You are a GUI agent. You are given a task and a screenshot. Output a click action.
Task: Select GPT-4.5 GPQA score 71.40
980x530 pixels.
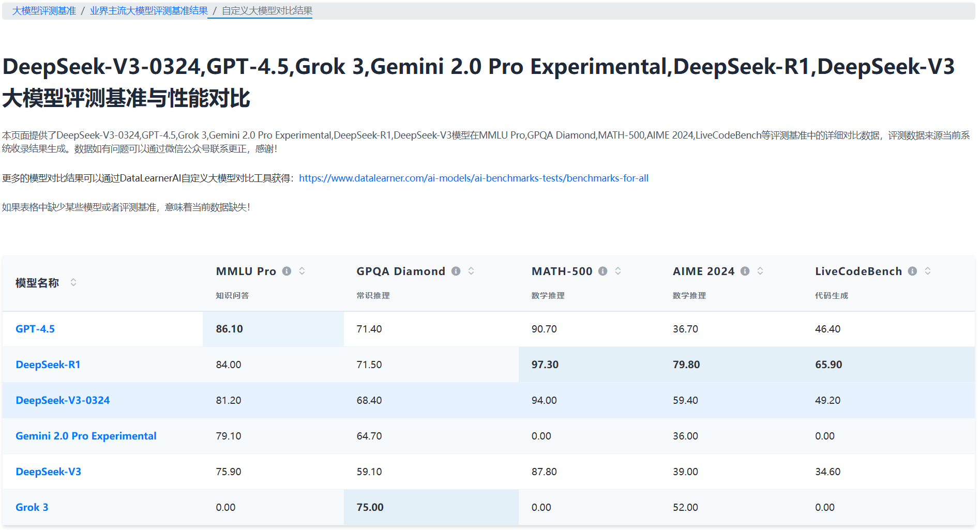point(369,329)
